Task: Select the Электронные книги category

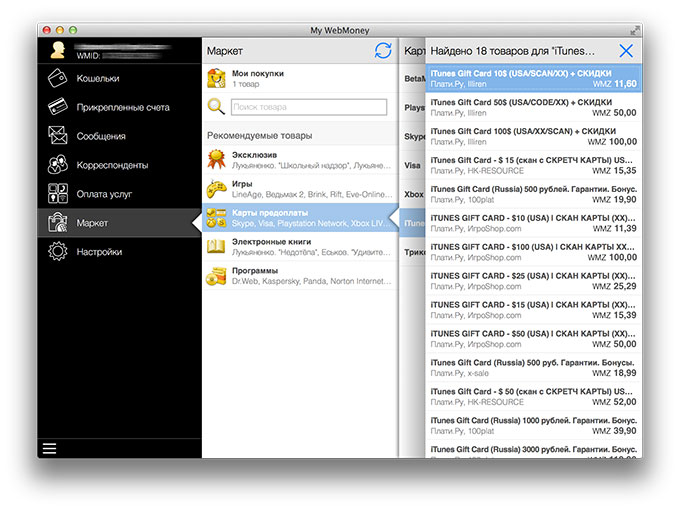Action: tap(300, 247)
